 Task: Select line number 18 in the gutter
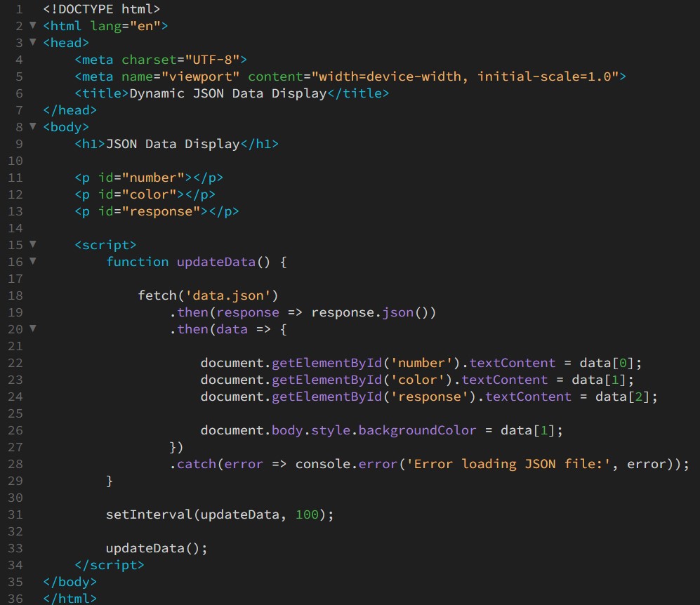(15, 295)
